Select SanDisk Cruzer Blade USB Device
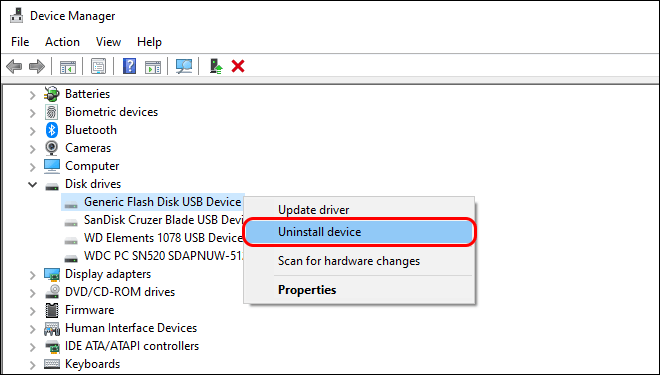 (x=164, y=220)
